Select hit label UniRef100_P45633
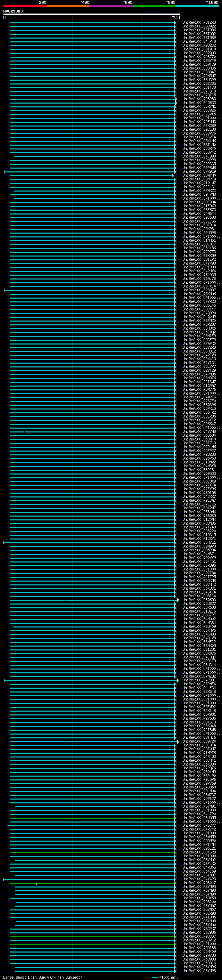Screen dimensions: 222x980 click(199, 103)
